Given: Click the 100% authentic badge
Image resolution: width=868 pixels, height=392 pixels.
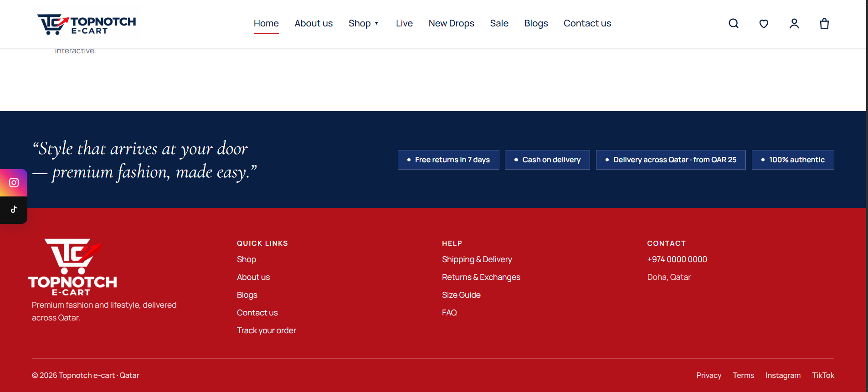Looking at the screenshot, I should pos(793,160).
